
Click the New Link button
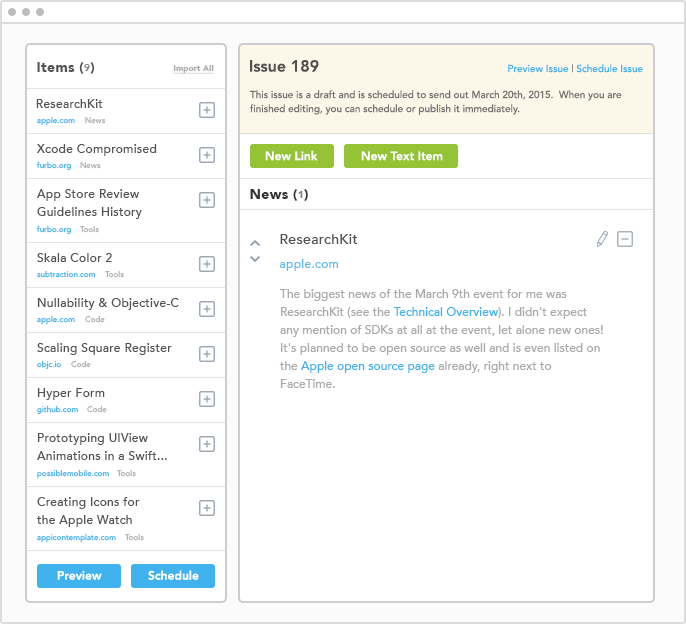click(x=292, y=156)
